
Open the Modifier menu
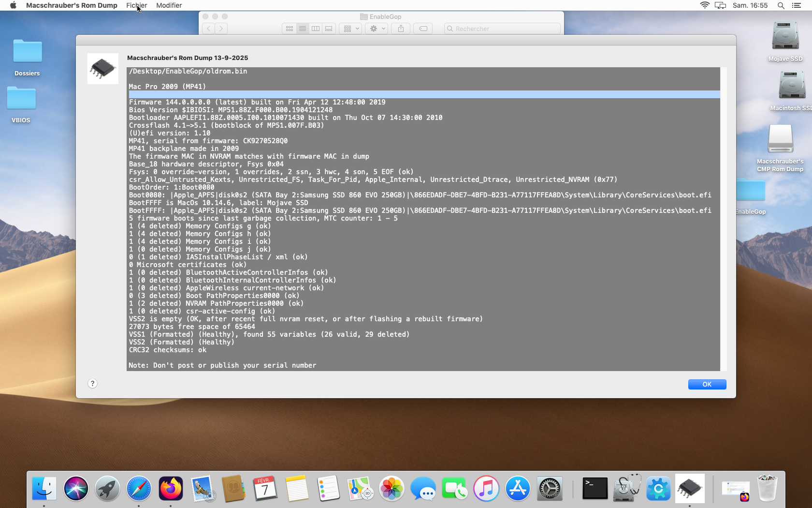(x=169, y=5)
